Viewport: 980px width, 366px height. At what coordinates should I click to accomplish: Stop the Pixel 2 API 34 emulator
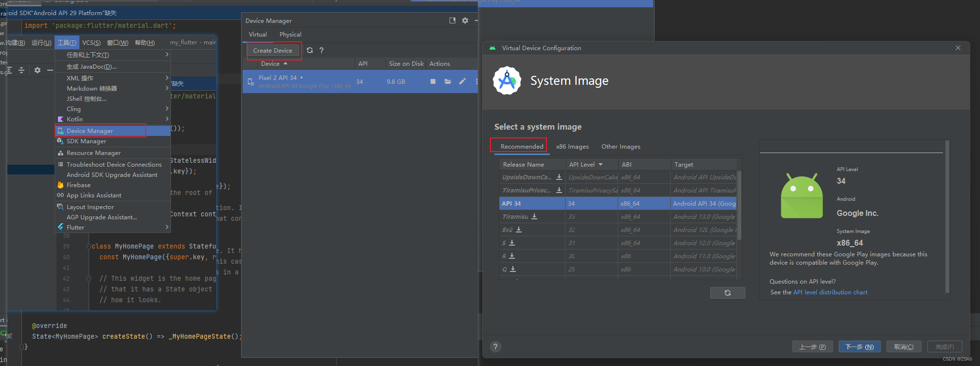433,81
